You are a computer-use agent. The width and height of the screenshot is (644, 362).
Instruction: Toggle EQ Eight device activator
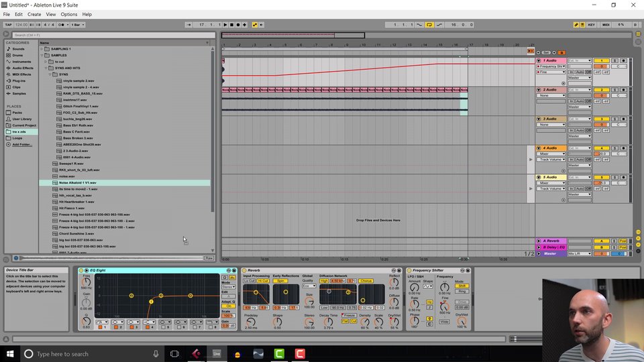click(81, 270)
